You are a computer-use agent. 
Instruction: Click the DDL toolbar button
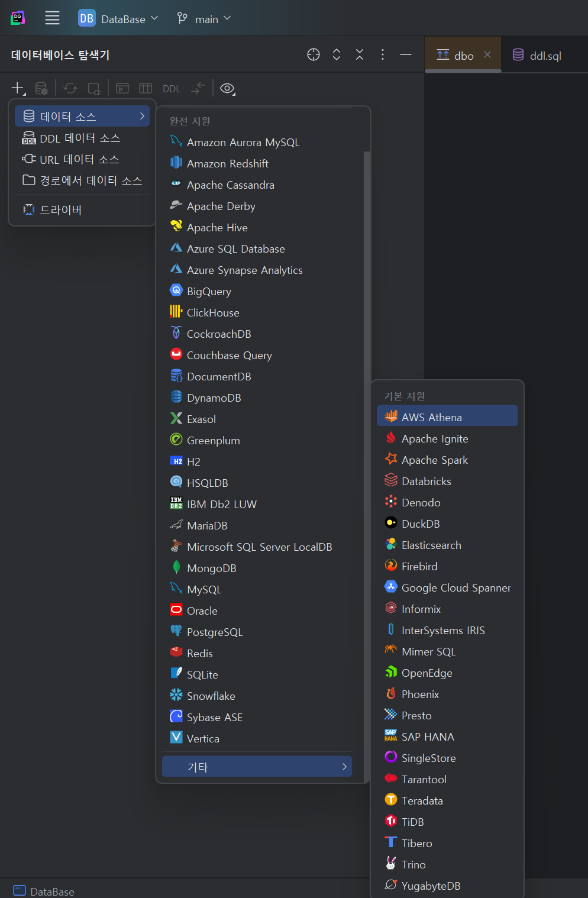171,89
